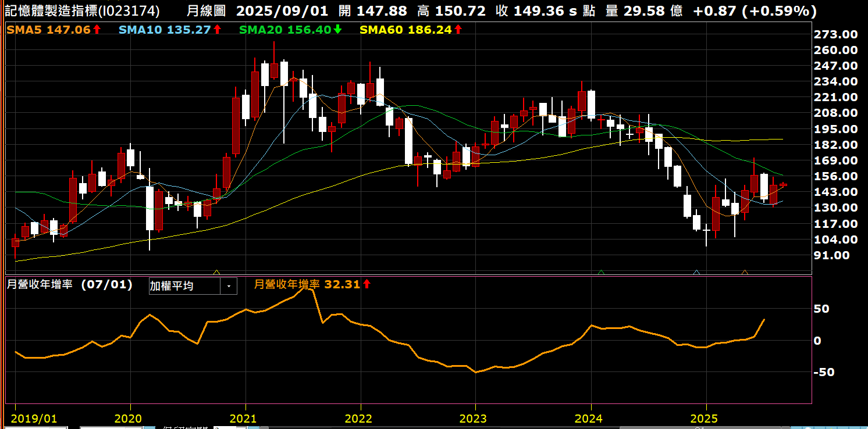Click the SMA60 186.24 label
The width and height of the screenshot is (868, 429).
pos(405,29)
